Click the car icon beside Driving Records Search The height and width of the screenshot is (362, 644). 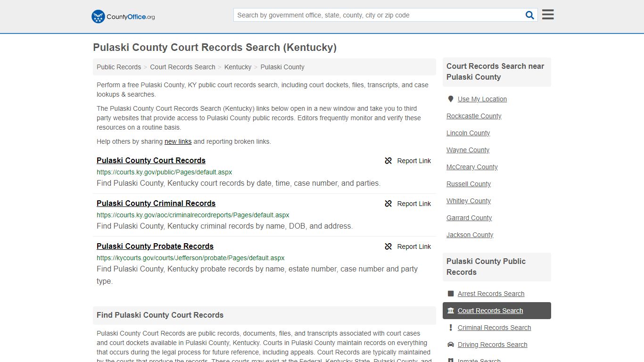point(451,345)
